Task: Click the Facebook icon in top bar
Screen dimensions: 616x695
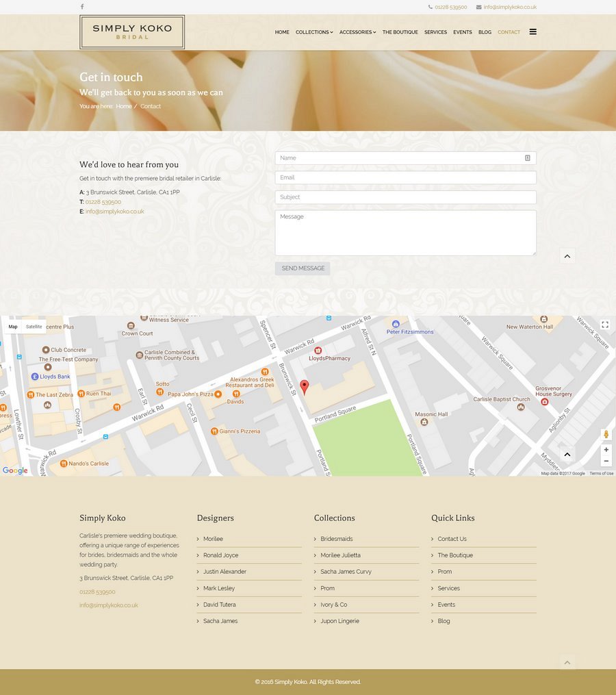Action: click(82, 7)
